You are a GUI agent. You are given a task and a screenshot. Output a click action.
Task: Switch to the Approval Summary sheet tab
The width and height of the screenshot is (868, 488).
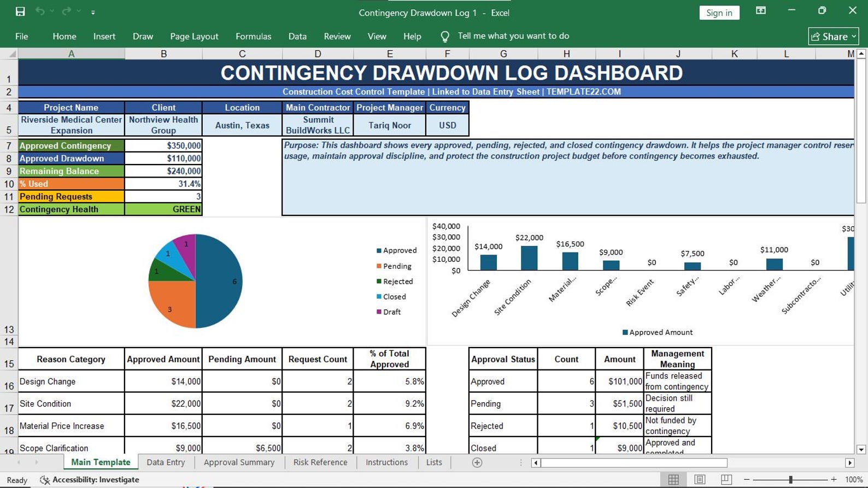[x=239, y=462]
